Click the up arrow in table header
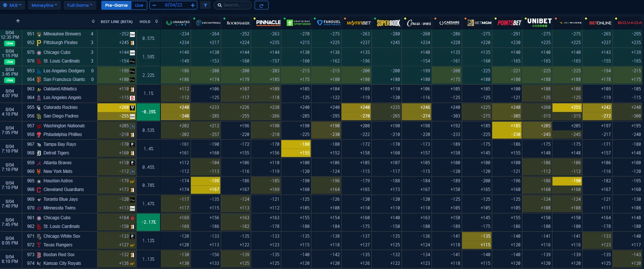This screenshot has width=644, height=269. point(18,21)
